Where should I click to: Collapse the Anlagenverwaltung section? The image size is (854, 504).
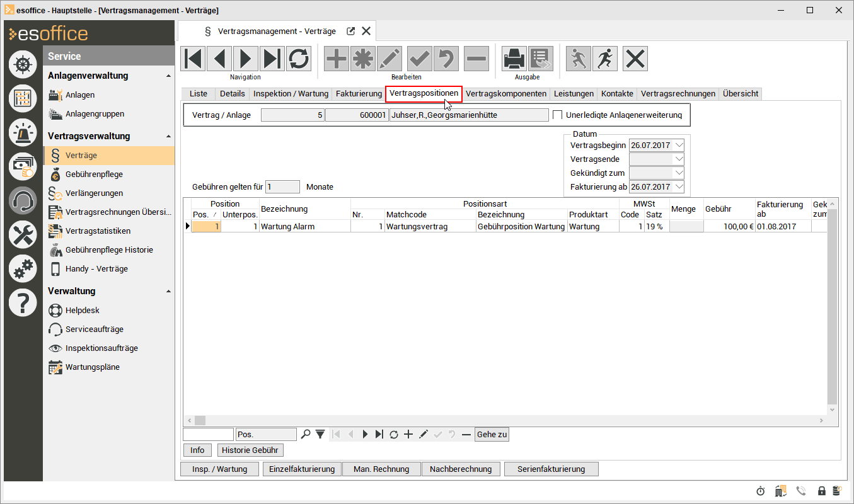click(x=168, y=76)
